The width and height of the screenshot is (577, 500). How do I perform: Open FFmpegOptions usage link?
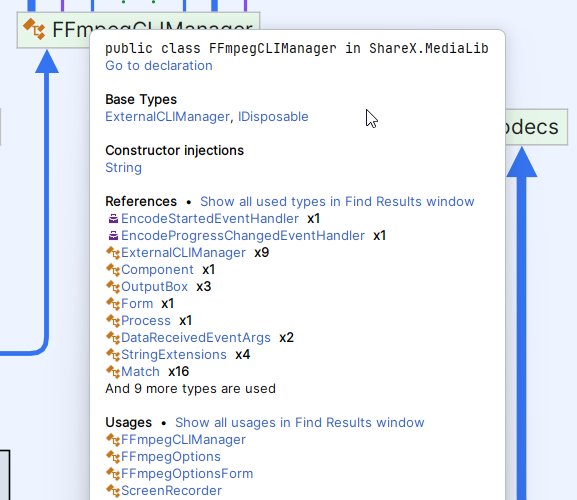tap(171, 457)
